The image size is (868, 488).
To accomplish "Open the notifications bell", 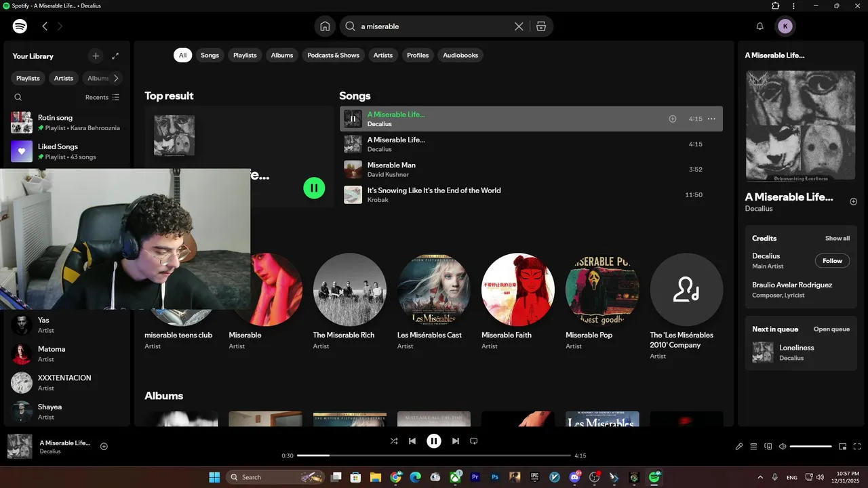I will [760, 26].
